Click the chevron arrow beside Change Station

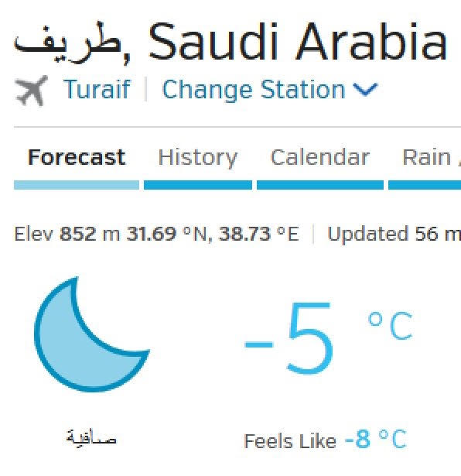365,90
